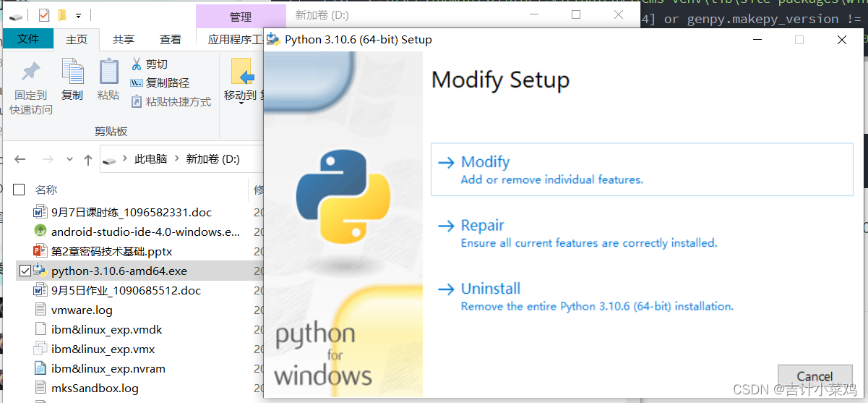The height and width of the screenshot is (403, 868).
Task: Select the android-studio-ide-4.0-windows installer file
Action: pyautogui.click(x=145, y=232)
